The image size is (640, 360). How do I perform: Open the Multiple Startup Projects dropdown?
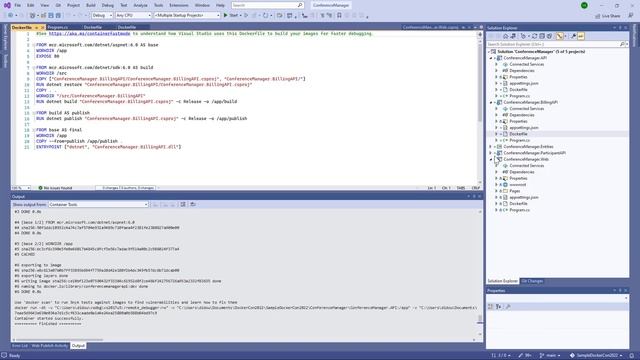tap(187, 16)
